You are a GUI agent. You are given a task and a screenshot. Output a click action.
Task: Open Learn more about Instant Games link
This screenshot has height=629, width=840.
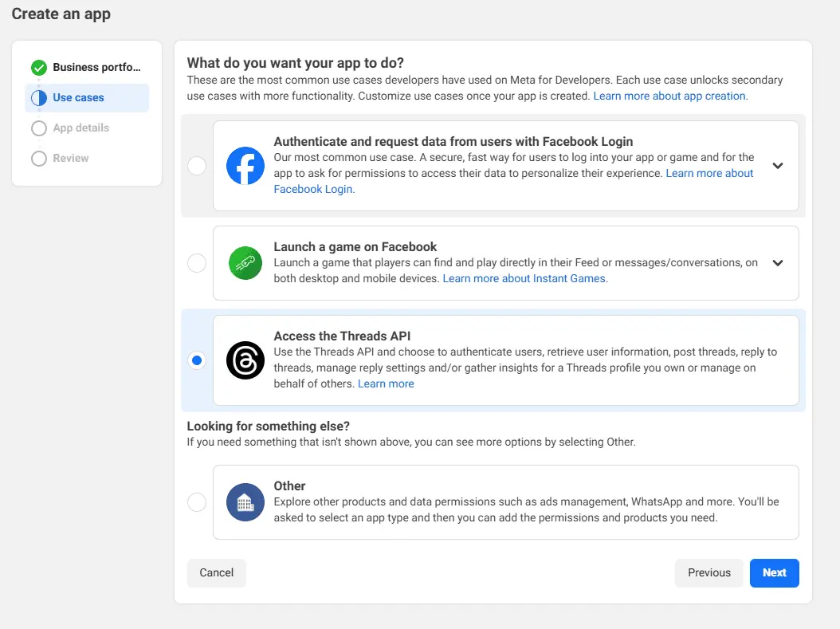pyautogui.click(x=525, y=278)
